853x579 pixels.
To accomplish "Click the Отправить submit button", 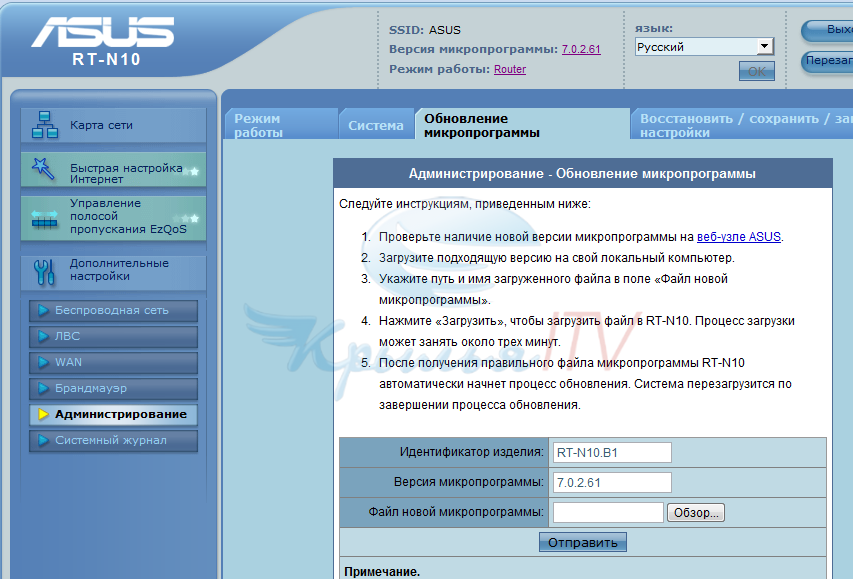I will coord(583,543).
